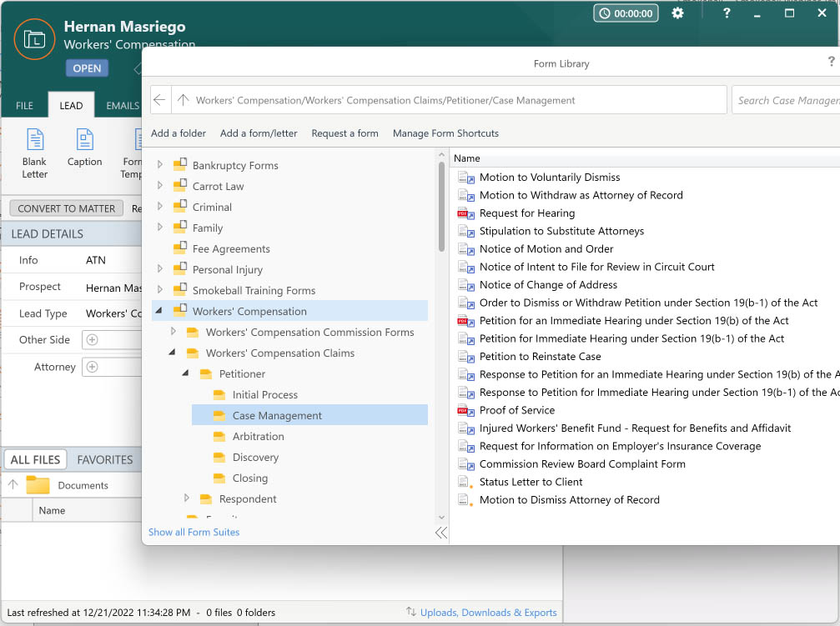
Task: Click the back arrow in Form Library
Action: [159, 99]
